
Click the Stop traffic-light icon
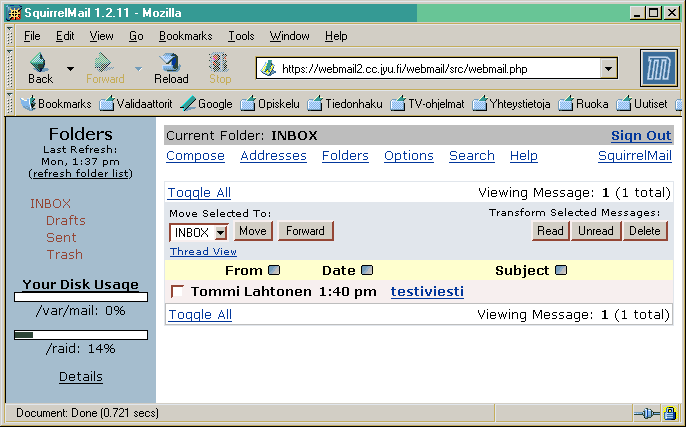[x=219, y=62]
